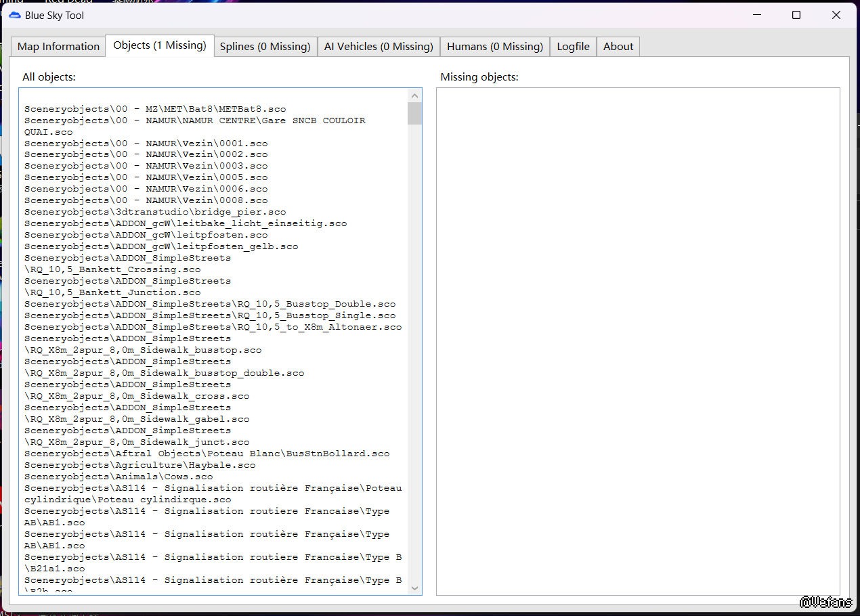860x616 pixels.
Task: Select Agriculture\Haybale.sco entry
Action: [x=140, y=466]
